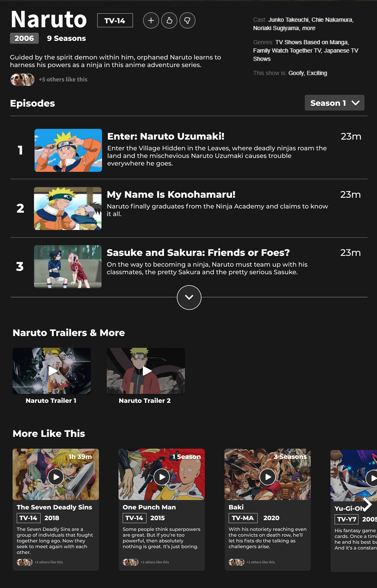Open TV Shows Based on Manga genre
The width and height of the screenshot is (377, 588).
coord(312,42)
